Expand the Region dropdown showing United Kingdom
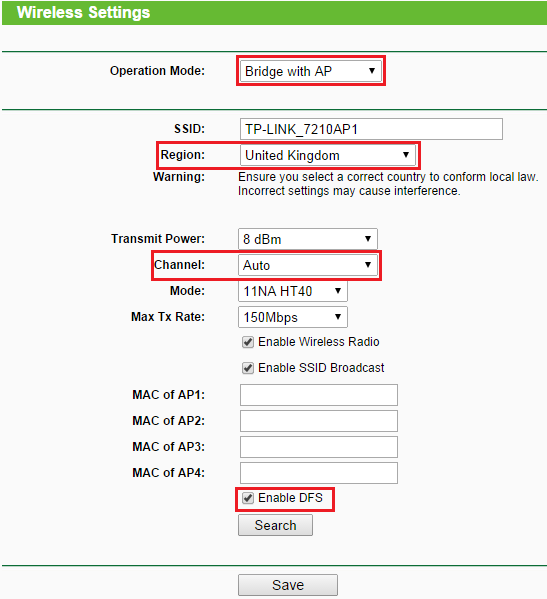Viewport: 547px width, 599px height. (x=328, y=155)
